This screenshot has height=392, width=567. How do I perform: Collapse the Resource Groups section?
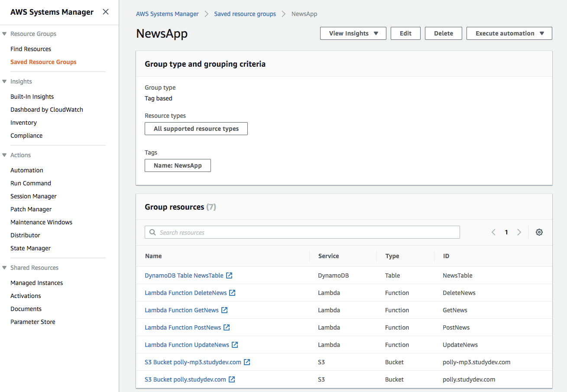point(4,34)
